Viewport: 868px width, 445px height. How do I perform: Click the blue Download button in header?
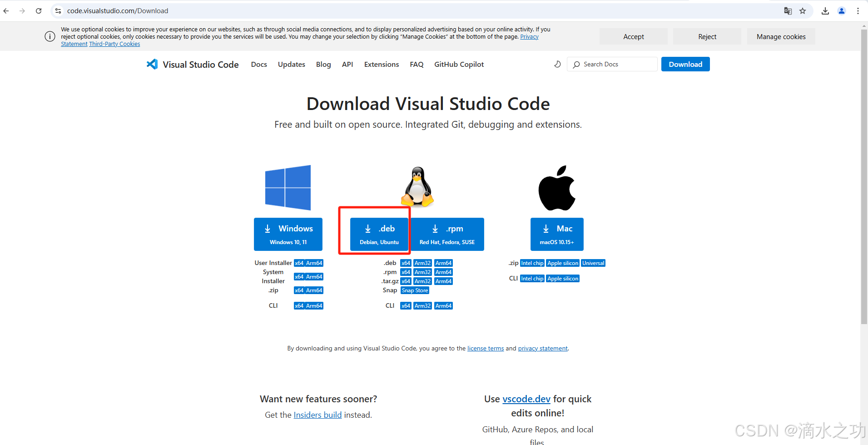[x=685, y=65]
